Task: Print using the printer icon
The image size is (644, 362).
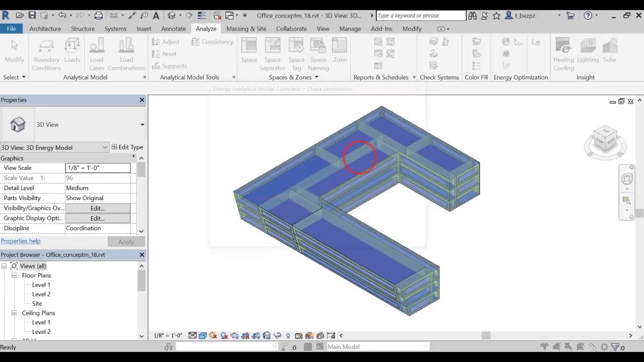Action: click(x=99, y=16)
